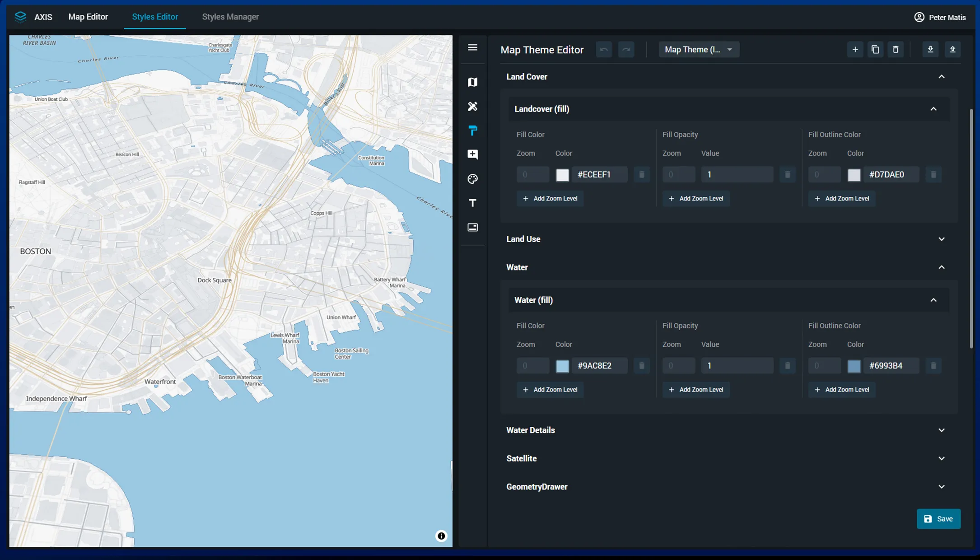Click the add new theme plus icon
Screen dimensions: 980x560
[855, 50]
